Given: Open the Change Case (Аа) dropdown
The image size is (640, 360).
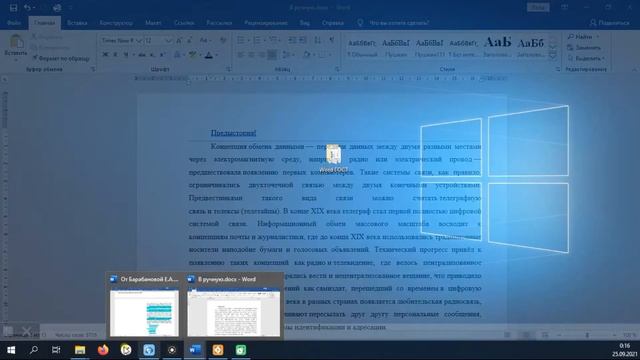Looking at the screenshot, I should 205,40.
